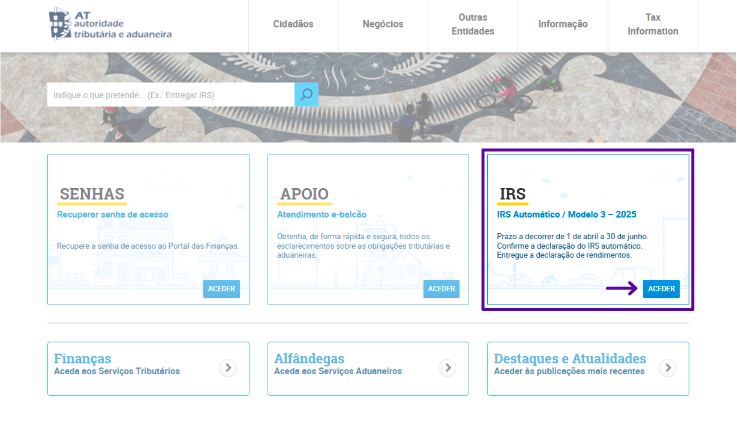The image size is (737, 421).
Task: Open 'IRS Automático / Modelo 3 – 2025' link
Action: tap(566, 214)
